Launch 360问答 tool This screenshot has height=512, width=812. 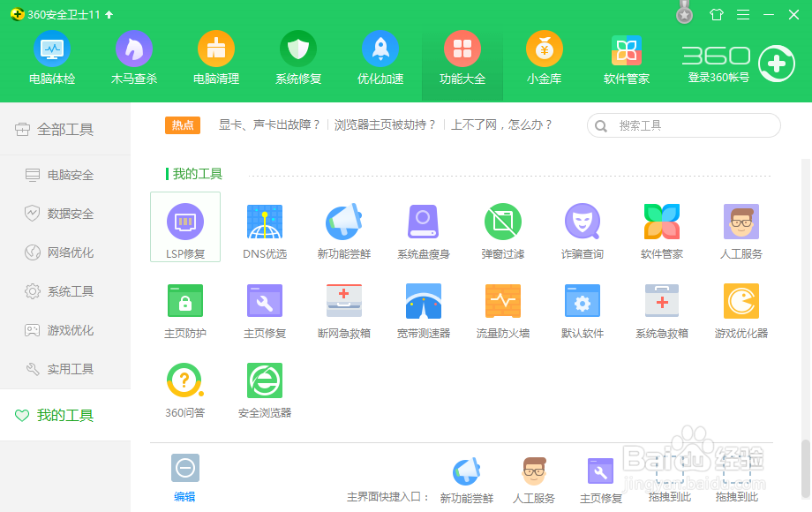tap(185, 390)
